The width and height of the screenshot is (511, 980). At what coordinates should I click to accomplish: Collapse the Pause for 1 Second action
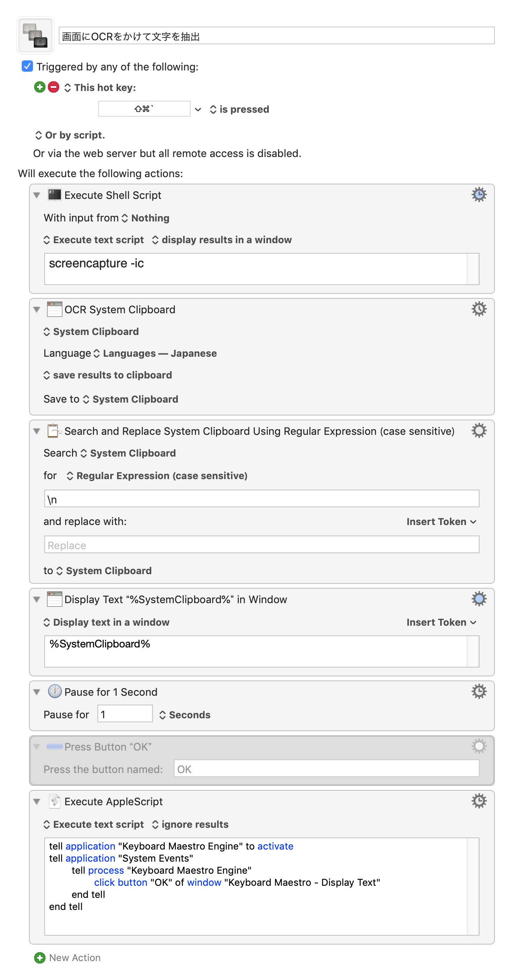37,692
